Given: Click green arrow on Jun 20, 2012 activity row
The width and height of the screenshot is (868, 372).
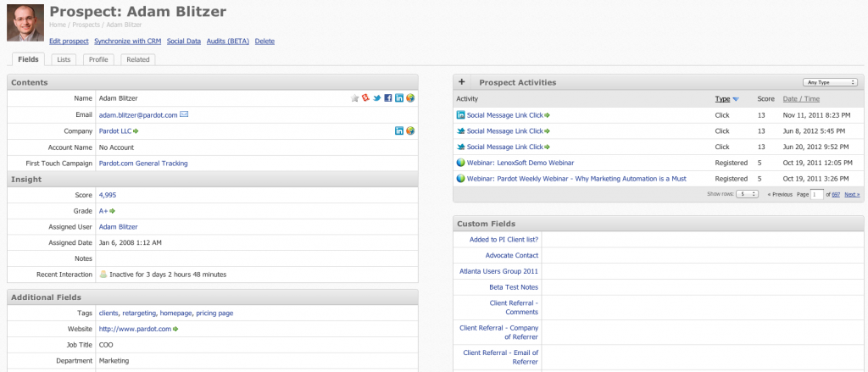Looking at the screenshot, I should [547, 147].
